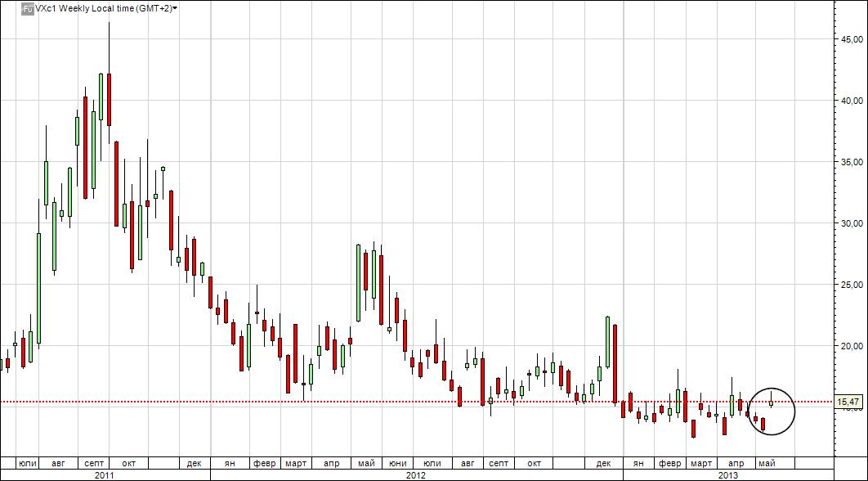868x481 pixels.
Task: Select the red dotted last-price line
Action: tap(418, 402)
